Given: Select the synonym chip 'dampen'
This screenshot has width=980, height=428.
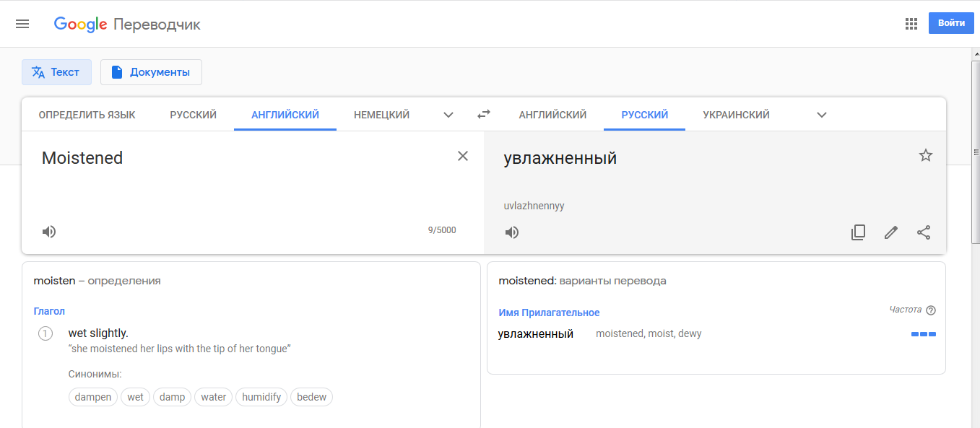Looking at the screenshot, I should (93, 397).
